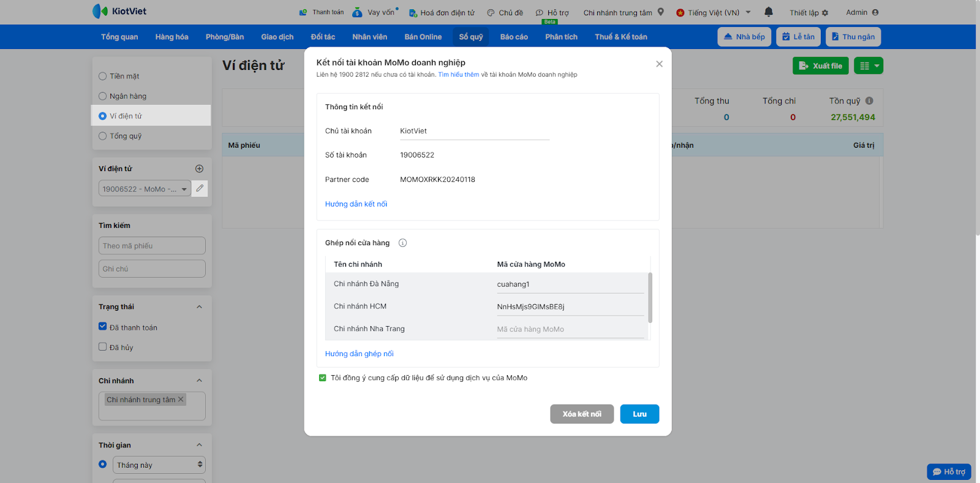Click info icon beside Tồn quỹ
The image size is (980, 483).
tap(869, 101)
